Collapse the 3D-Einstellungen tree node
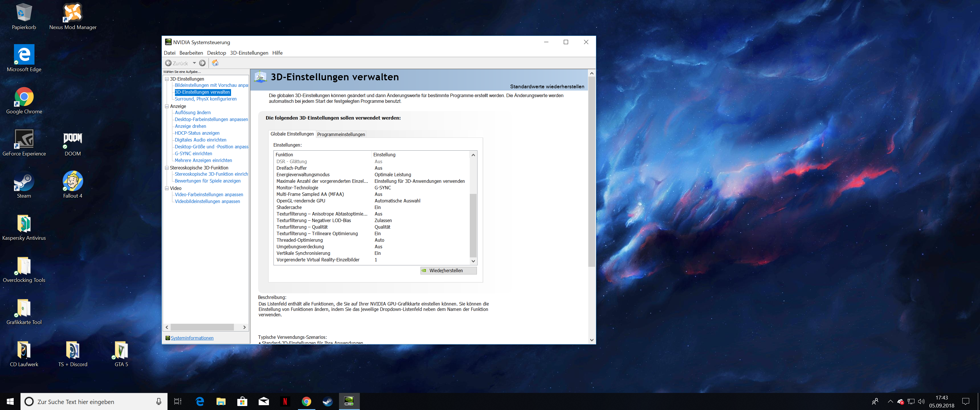Viewport: 980px width, 410px height. pos(167,79)
